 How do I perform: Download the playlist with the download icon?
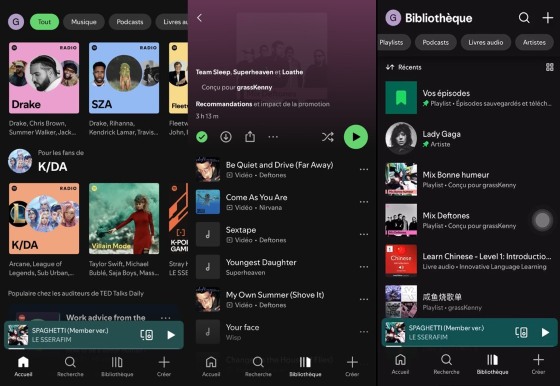pyautogui.click(x=226, y=137)
